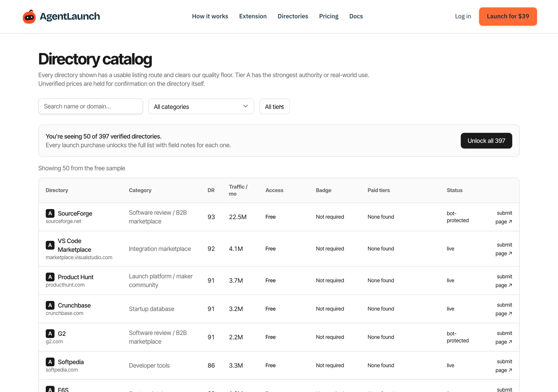Click the Traffic / mo column header
The image size is (558, 392).
coord(238,190)
